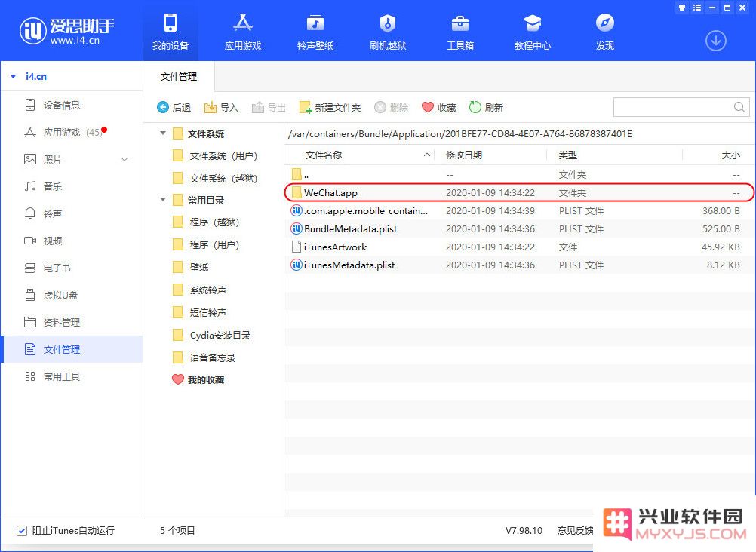This screenshot has height=552, width=756.
Task: Toggle 阻止iTunes自动运行 checkbox
Action: coord(22,531)
